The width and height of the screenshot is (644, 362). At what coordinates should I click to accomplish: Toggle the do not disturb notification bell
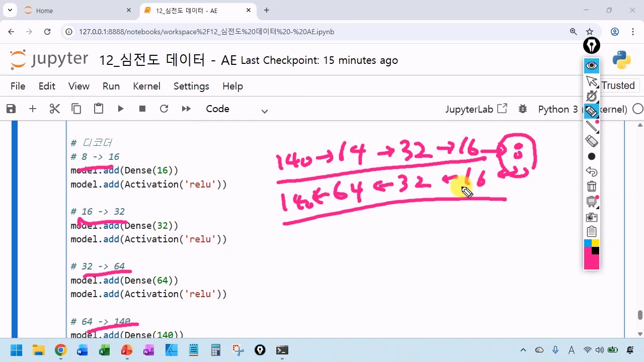click(630, 350)
